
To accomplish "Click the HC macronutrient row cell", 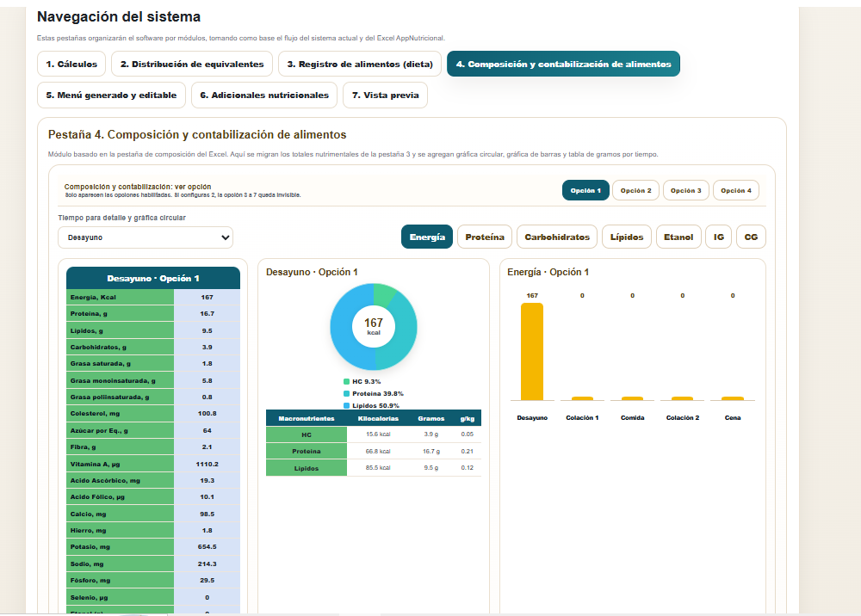I will [x=307, y=434].
